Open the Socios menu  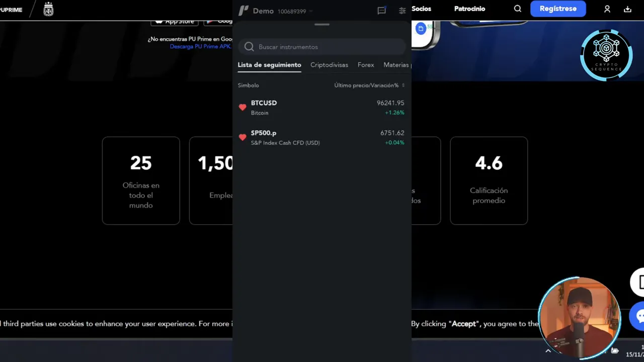[421, 9]
